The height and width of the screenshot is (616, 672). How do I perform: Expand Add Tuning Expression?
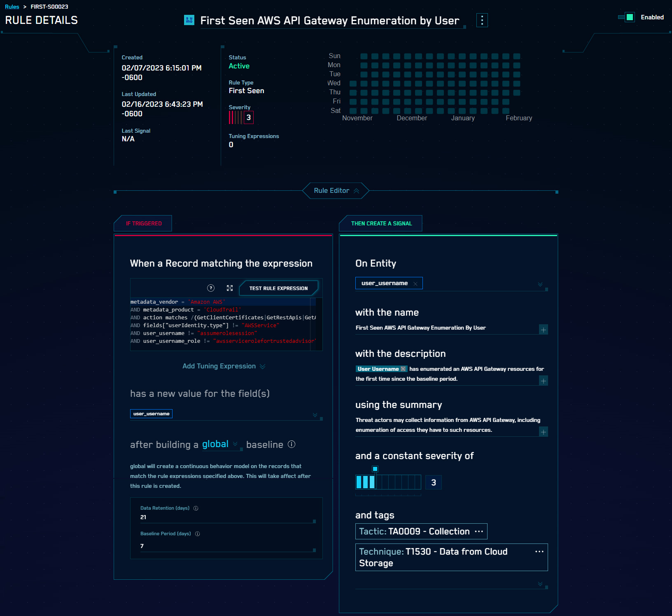[224, 366]
